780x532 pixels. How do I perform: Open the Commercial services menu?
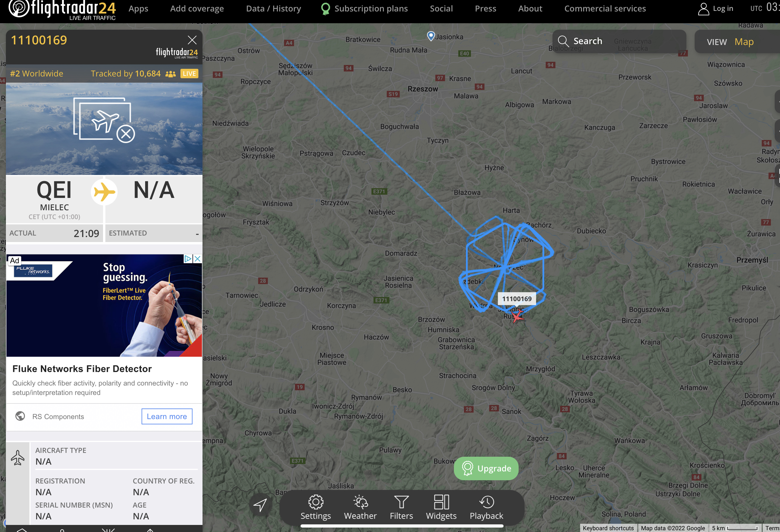coord(605,9)
